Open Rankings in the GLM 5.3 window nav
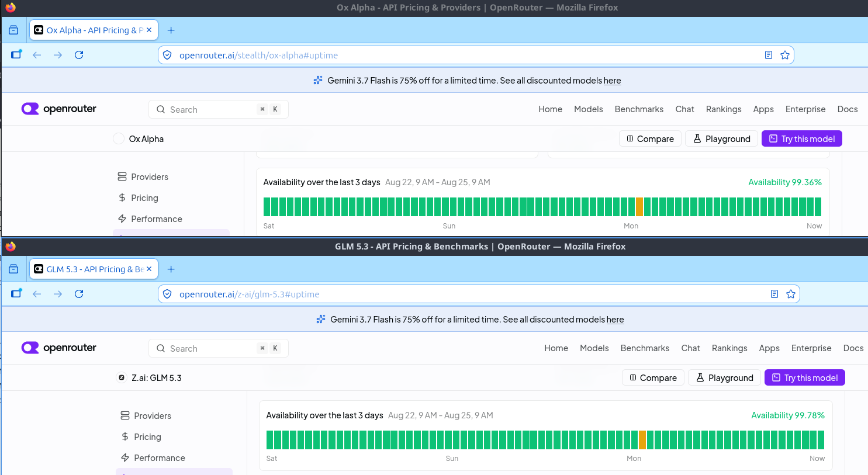This screenshot has height=475, width=868. point(729,348)
